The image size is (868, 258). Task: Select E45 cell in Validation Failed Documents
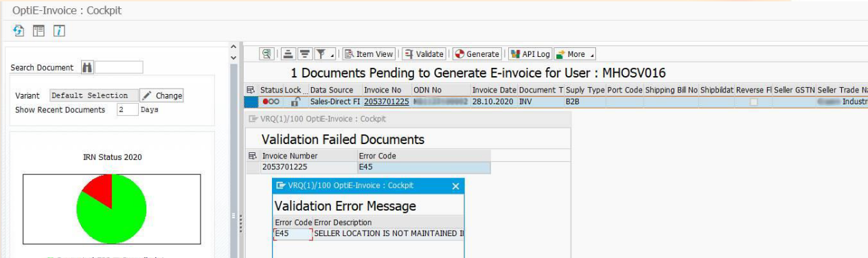click(x=424, y=167)
